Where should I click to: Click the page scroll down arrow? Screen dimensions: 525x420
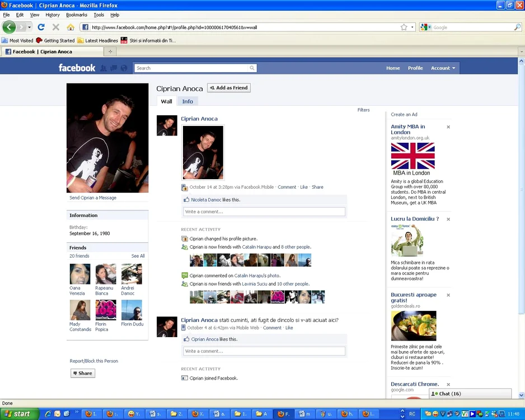click(x=521, y=395)
